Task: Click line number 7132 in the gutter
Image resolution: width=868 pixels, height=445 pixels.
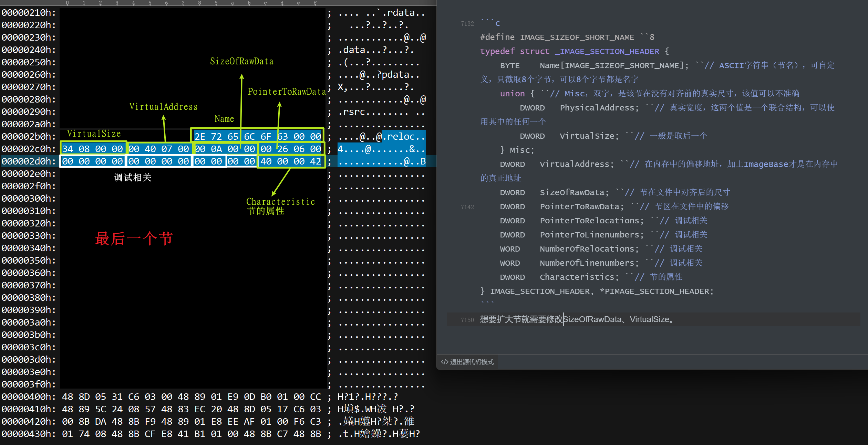Action: pyautogui.click(x=467, y=24)
